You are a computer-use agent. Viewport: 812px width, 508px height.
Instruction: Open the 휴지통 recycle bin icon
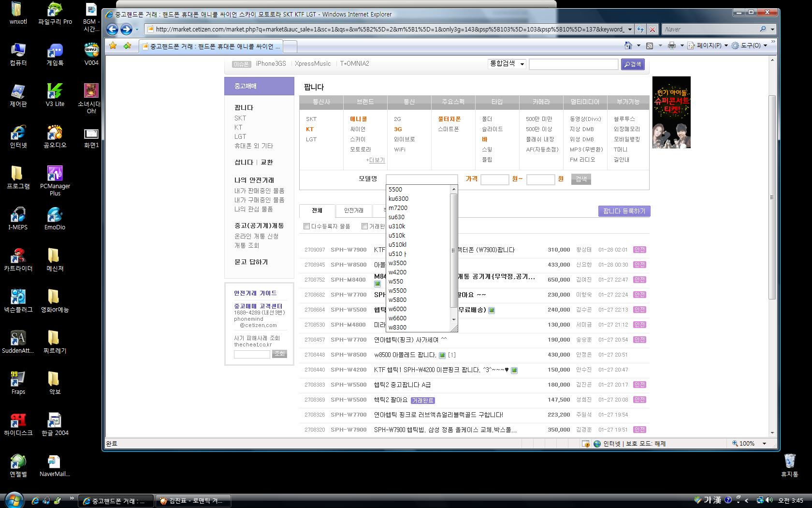tap(790, 465)
